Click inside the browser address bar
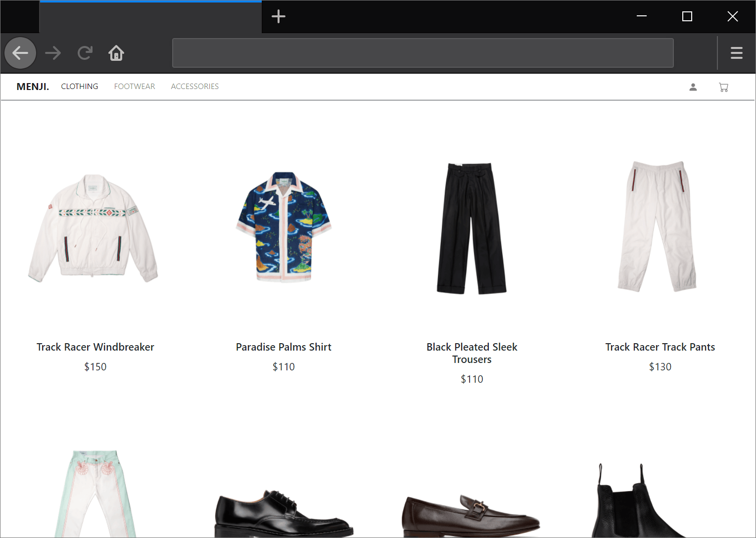Screen dimensions: 756x538 (423, 53)
